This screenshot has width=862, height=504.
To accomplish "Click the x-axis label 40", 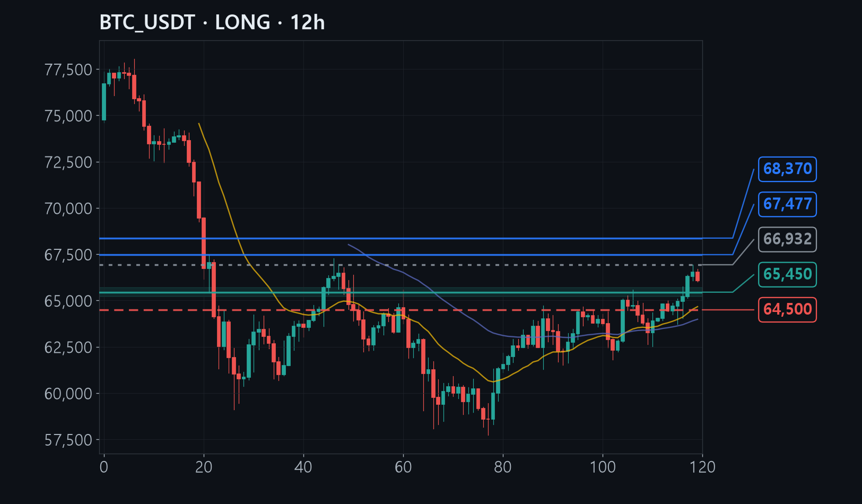I will tap(303, 467).
